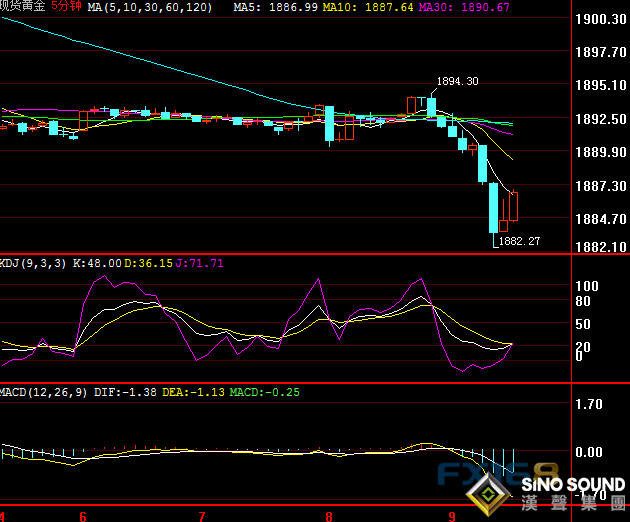Open MACD(12,26,9) indicator header
This screenshot has height=522, width=630.
pyautogui.click(x=42, y=391)
